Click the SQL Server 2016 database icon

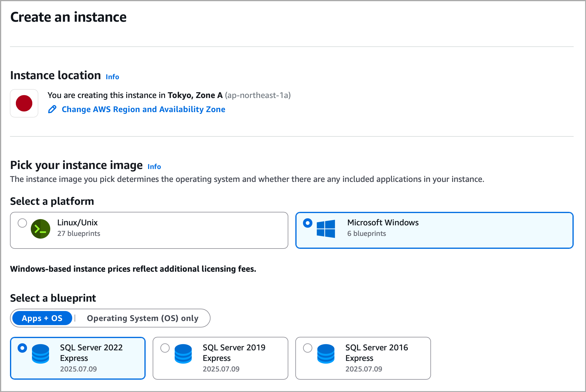click(x=326, y=354)
